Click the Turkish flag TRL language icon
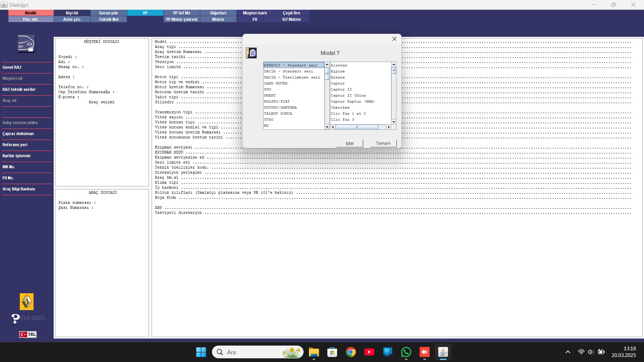 (x=28, y=334)
